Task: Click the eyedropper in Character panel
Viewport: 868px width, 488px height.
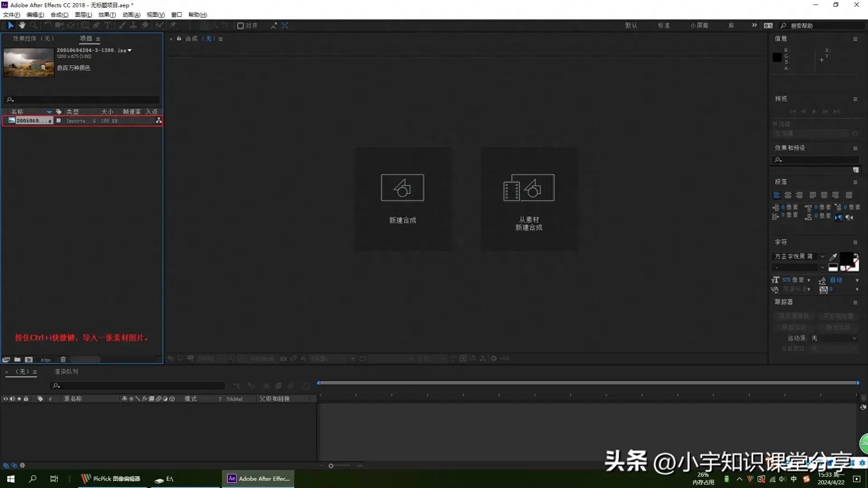Action: tap(833, 257)
